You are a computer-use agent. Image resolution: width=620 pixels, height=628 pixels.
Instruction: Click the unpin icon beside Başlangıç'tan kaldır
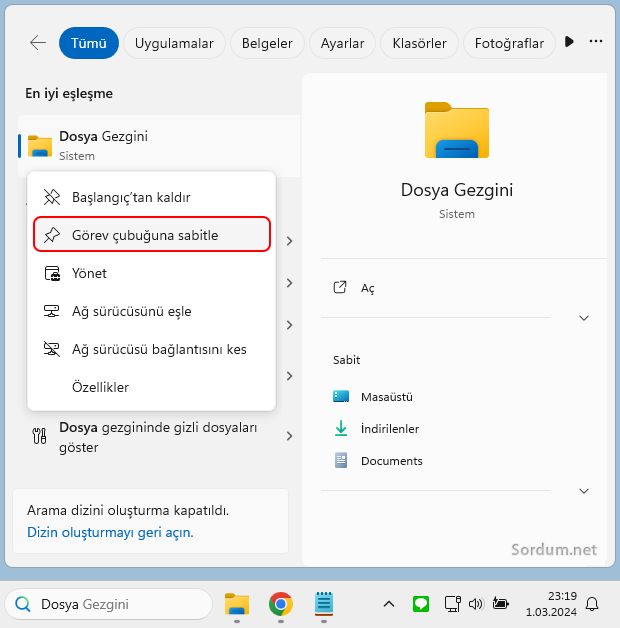tap(52, 197)
